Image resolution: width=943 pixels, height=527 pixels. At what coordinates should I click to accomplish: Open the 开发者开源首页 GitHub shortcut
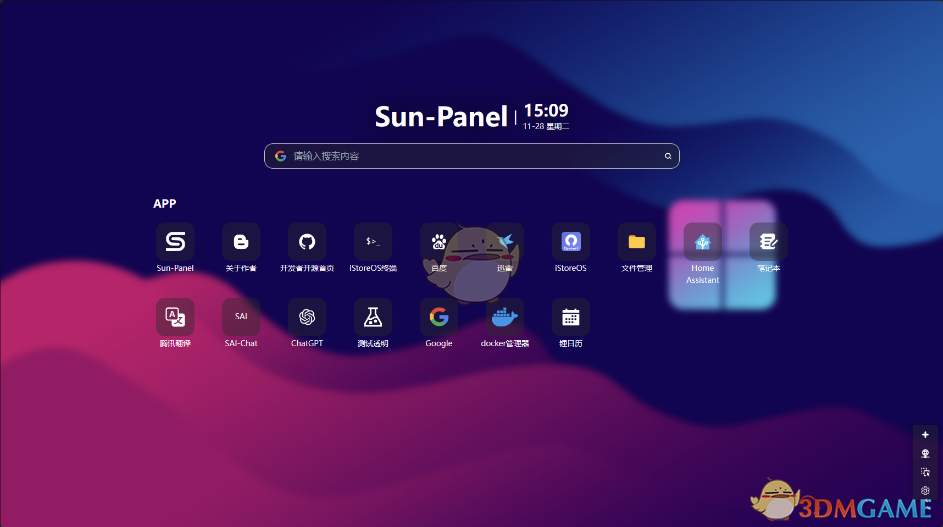[x=307, y=242]
